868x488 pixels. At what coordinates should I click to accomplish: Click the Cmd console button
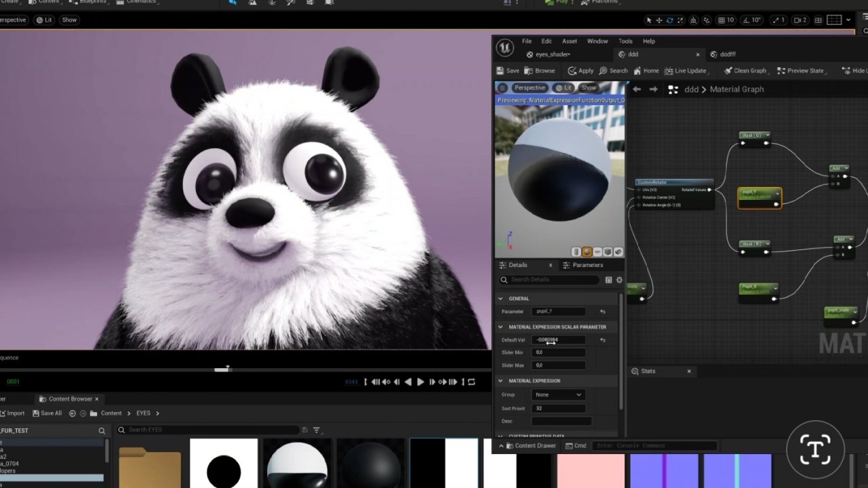(576, 445)
